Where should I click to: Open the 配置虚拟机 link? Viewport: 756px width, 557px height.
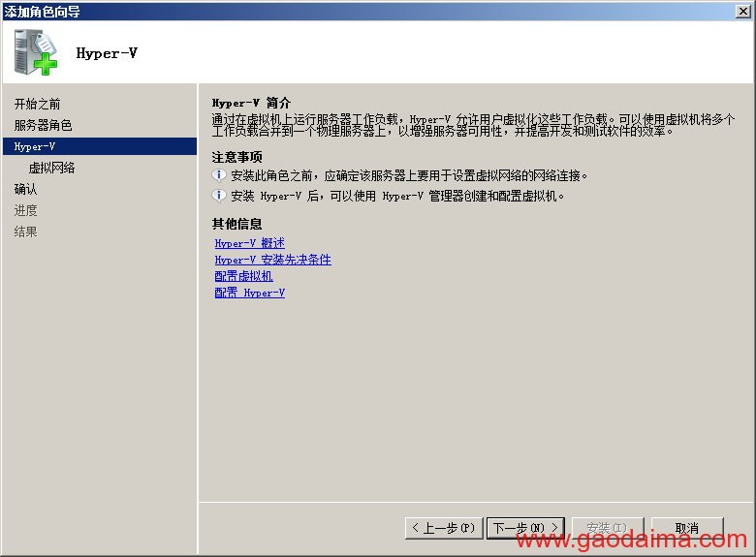(244, 276)
